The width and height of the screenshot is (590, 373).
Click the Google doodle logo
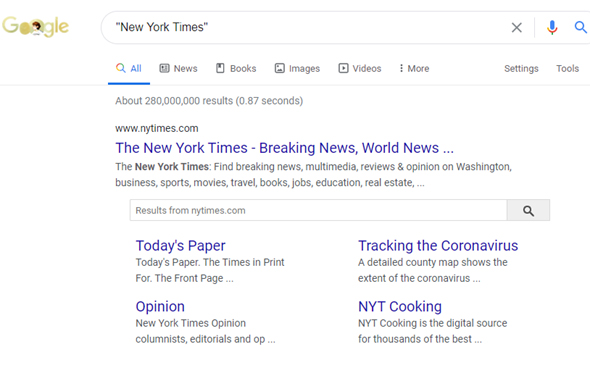35,26
